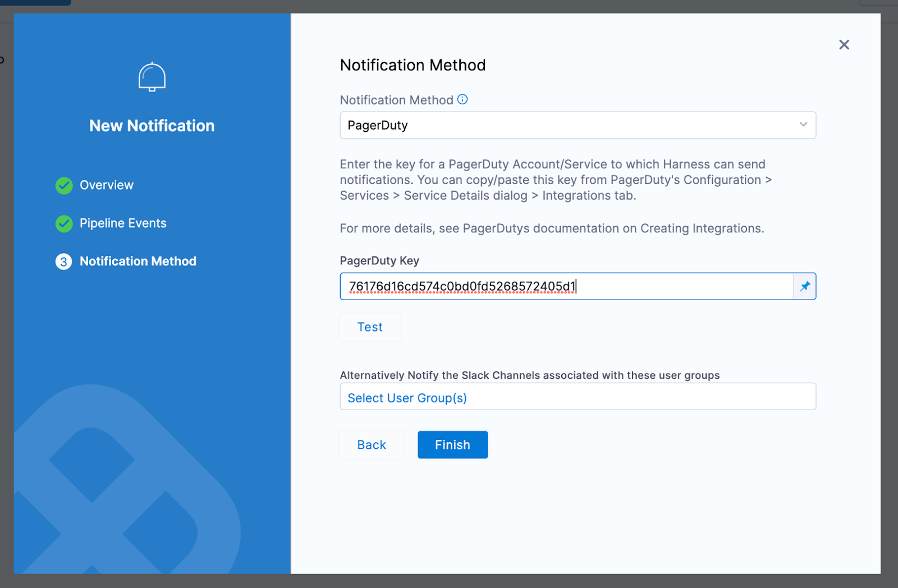The height and width of the screenshot is (588, 898).
Task: Click the bell icon above New Notification
Action: click(152, 76)
